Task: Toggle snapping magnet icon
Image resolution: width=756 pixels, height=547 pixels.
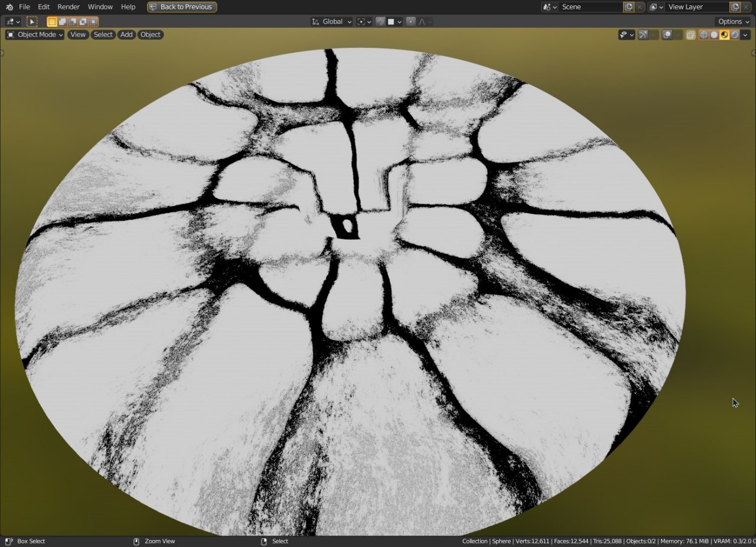Action: coord(380,22)
